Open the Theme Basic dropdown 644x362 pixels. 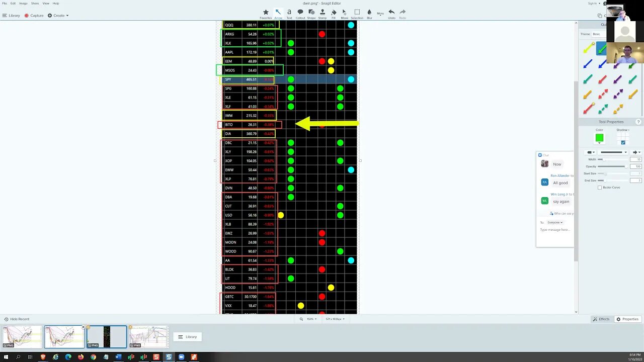tap(599, 34)
